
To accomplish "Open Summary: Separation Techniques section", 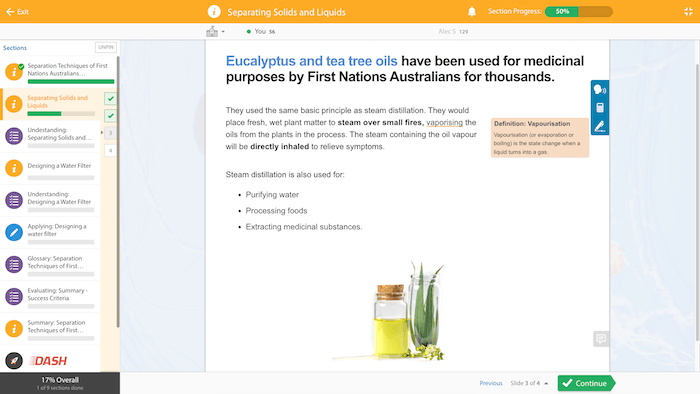I will click(x=50, y=329).
